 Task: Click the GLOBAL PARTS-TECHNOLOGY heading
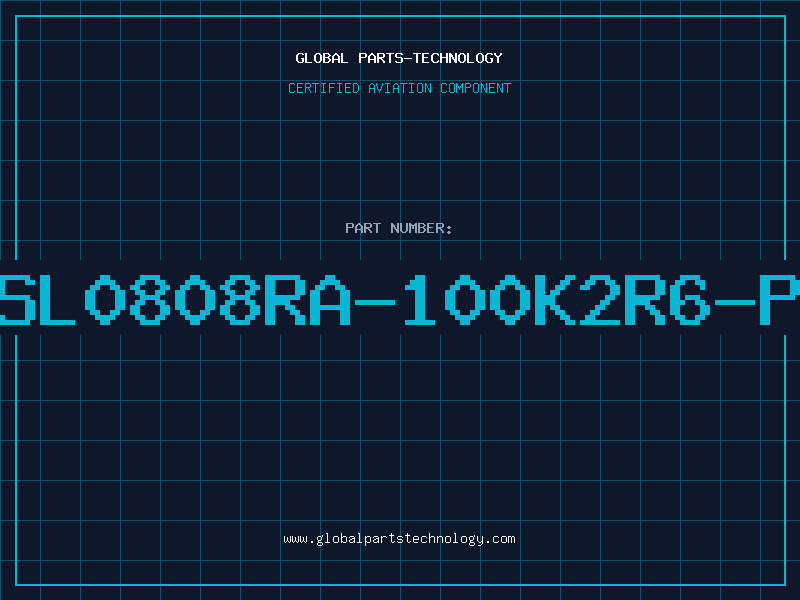click(x=399, y=58)
